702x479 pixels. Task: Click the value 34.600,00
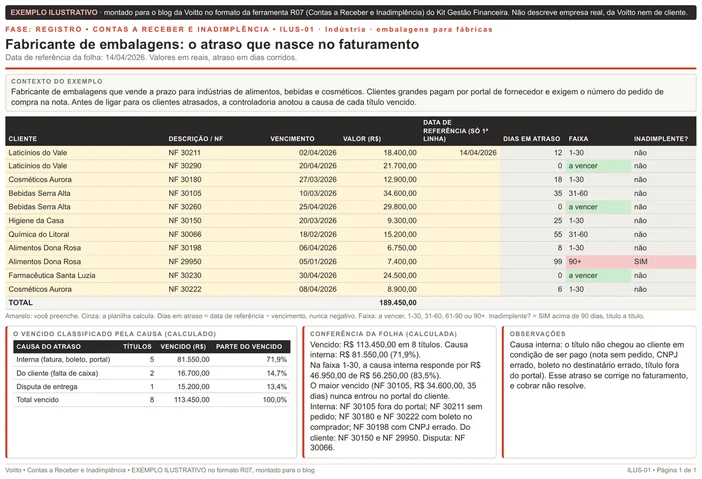click(400, 193)
